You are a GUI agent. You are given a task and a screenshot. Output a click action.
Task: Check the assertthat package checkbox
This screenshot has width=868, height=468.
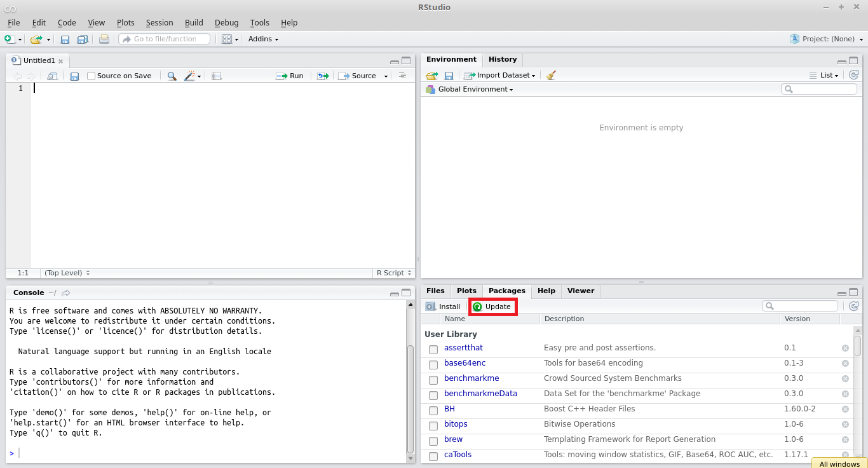pyautogui.click(x=433, y=349)
